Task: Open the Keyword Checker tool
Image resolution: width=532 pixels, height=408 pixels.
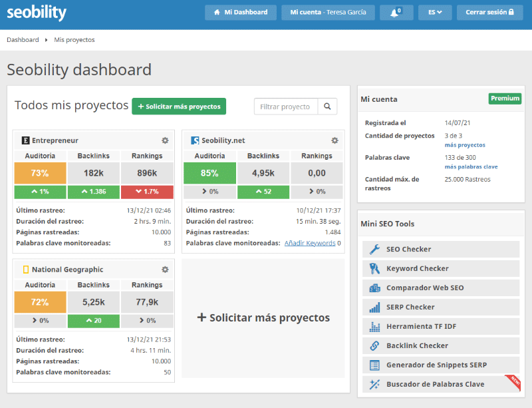Action: coord(441,268)
